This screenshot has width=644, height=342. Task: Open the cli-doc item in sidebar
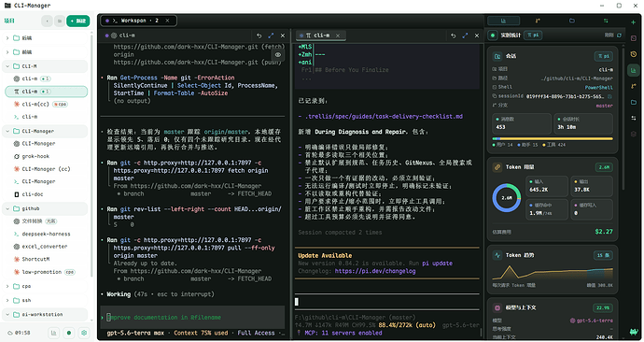(x=46, y=194)
